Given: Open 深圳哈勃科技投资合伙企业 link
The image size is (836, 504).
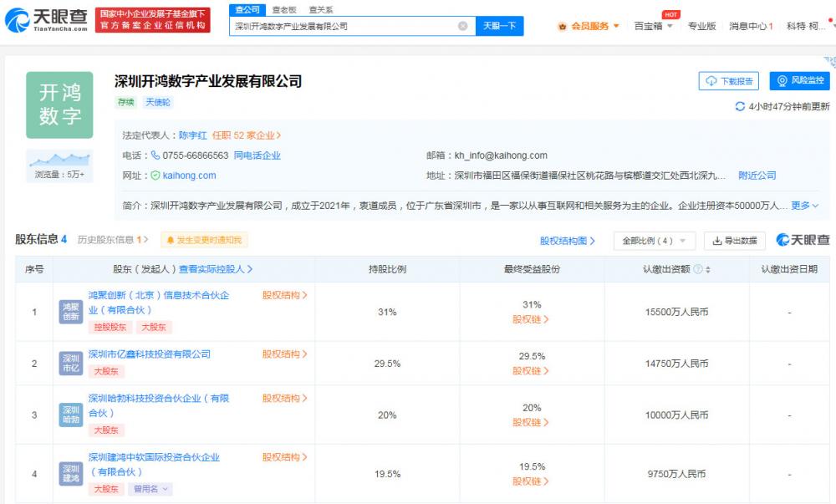Looking at the screenshot, I should tap(158, 405).
